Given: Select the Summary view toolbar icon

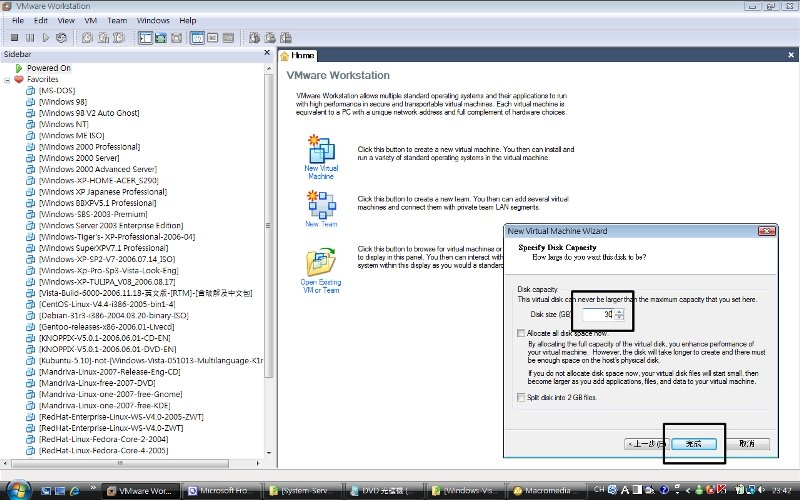Looking at the screenshot, I should click(x=197, y=38).
